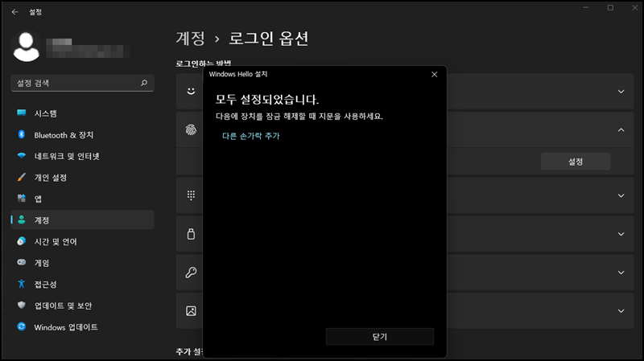
Task: Open Bluetooth & 장치 category
Action: (x=82, y=135)
